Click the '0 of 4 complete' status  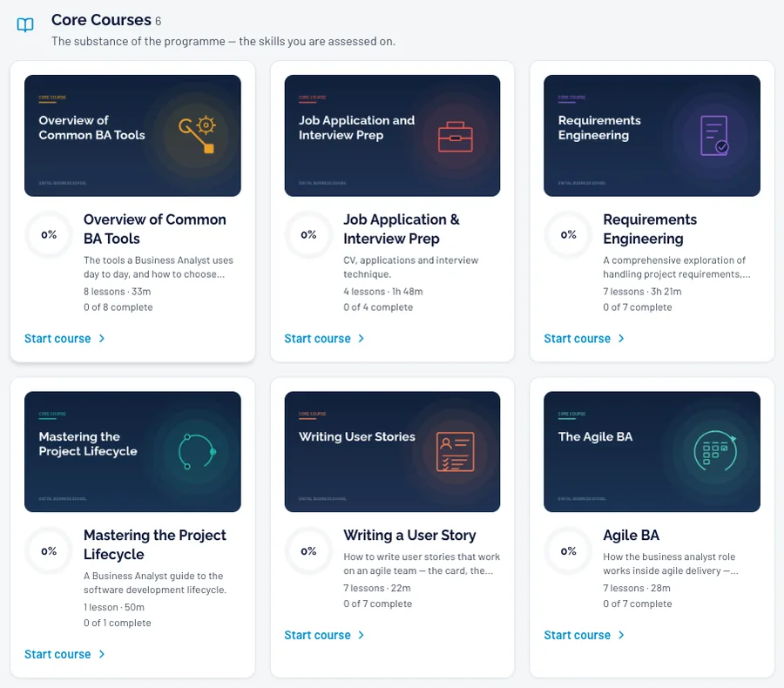pos(378,307)
